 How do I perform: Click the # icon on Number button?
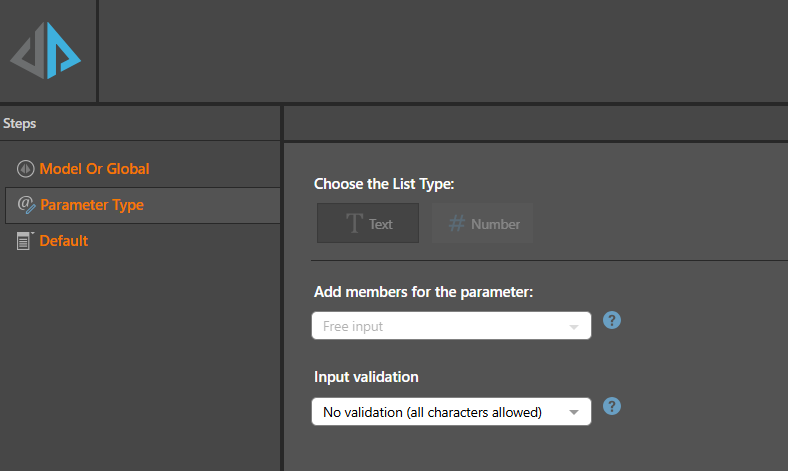pos(456,223)
